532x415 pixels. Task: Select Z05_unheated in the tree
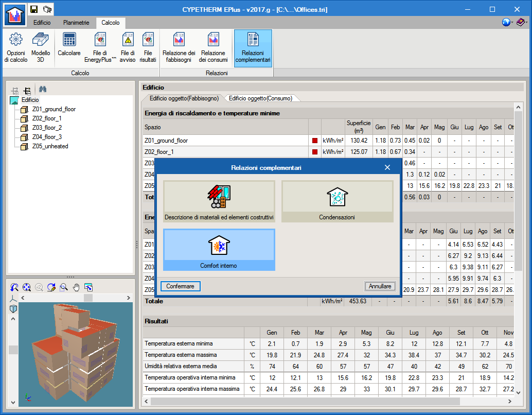(x=50, y=146)
